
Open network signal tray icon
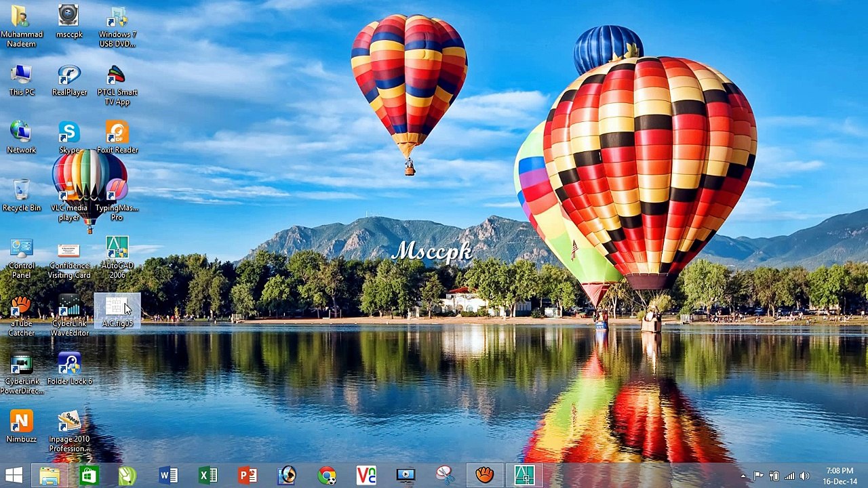[x=789, y=476]
